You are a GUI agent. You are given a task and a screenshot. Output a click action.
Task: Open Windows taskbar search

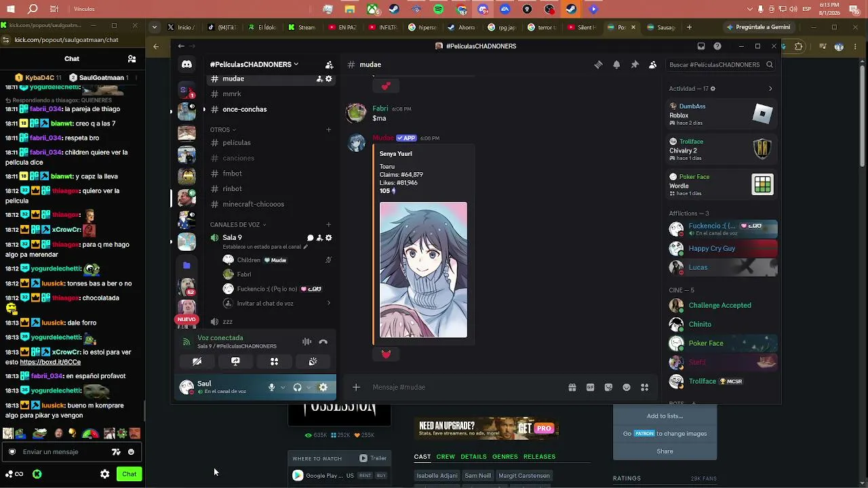[x=33, y=9]
